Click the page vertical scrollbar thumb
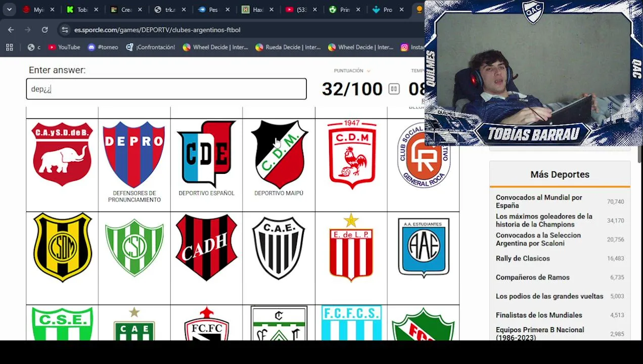This screenshot has width=643, height=364. click(x=639, y=155)
